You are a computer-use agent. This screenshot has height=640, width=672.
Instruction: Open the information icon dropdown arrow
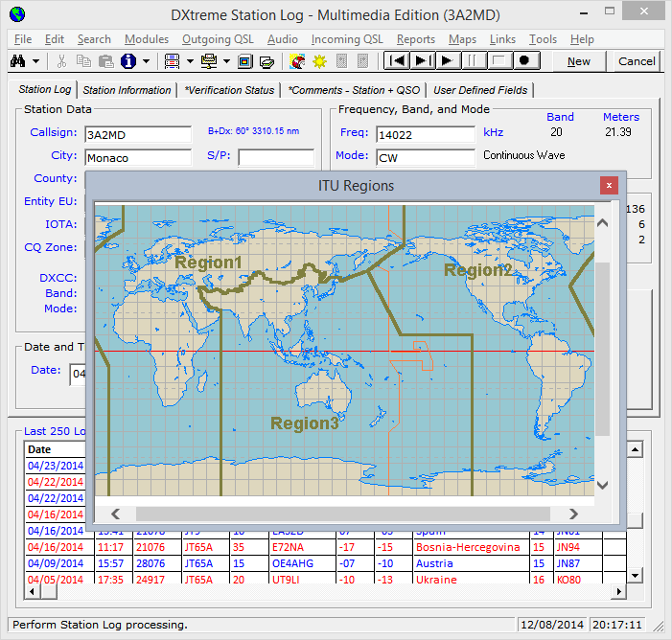(146, 61)
